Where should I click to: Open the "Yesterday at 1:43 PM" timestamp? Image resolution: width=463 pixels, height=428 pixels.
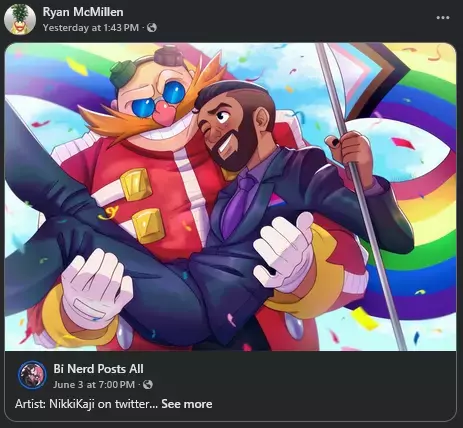tap(91, 28)
